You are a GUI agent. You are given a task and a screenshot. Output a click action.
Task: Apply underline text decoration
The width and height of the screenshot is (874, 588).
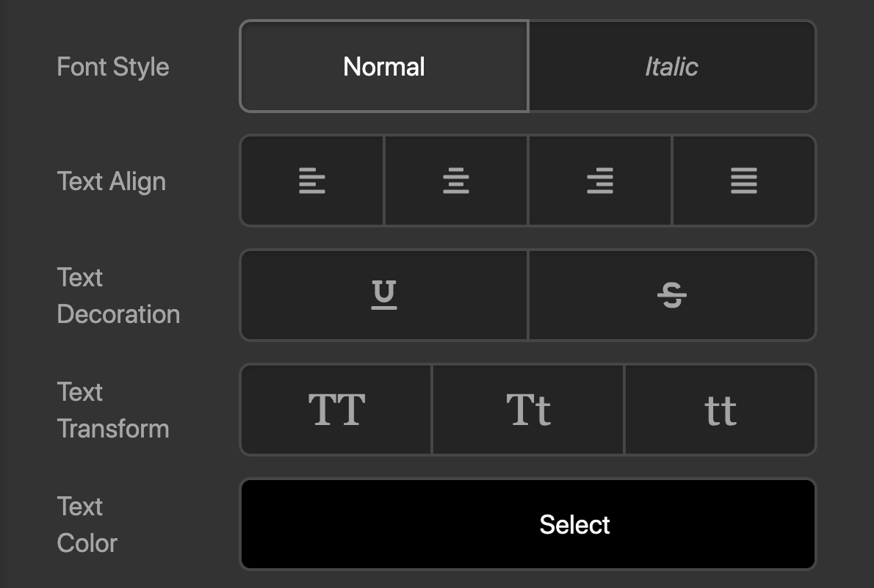coord(383,295)
